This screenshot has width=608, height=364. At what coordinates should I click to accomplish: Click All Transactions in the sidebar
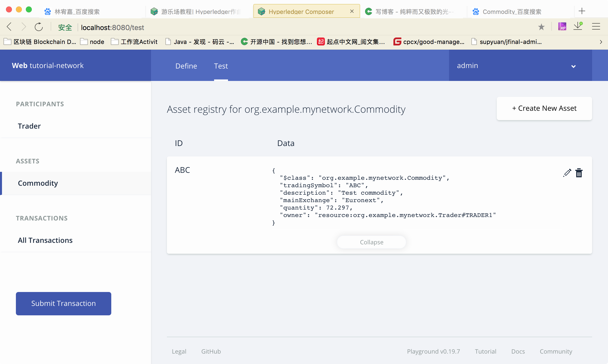click(x=45, y=240)
